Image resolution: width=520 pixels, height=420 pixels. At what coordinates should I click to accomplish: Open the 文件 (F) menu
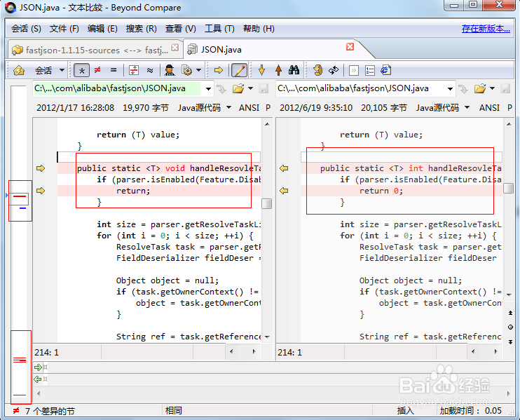(64, 29)
